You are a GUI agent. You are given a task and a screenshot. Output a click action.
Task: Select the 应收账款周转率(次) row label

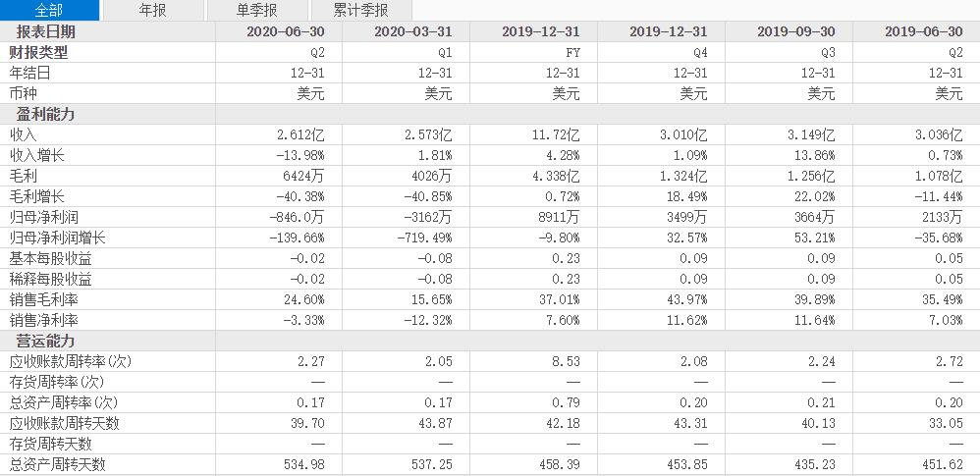71,361
